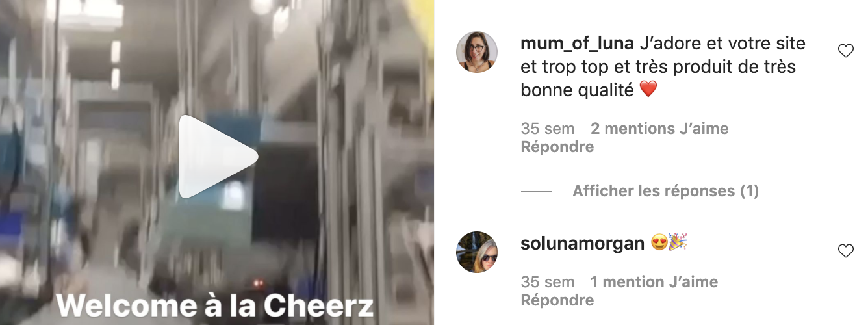The width and height of the screenshot is (868, 325).
Task: Select the heart-eyes emoji in solunamorgan's comment
Action: (659, 244)
